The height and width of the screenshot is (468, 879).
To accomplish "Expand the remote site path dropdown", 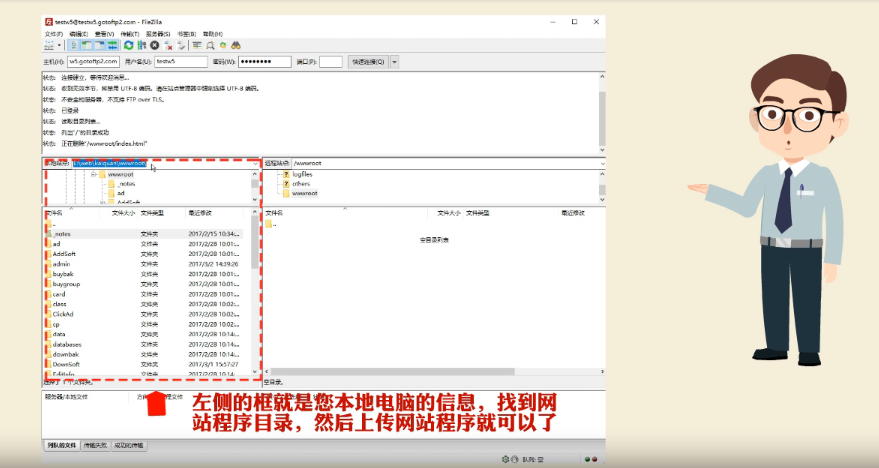I will pos(601,163).
